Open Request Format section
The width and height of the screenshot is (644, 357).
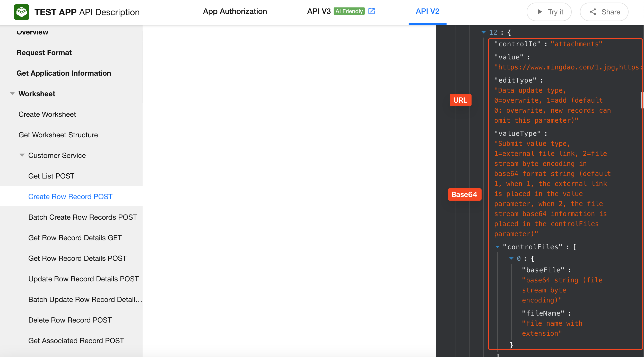point(44,52)
